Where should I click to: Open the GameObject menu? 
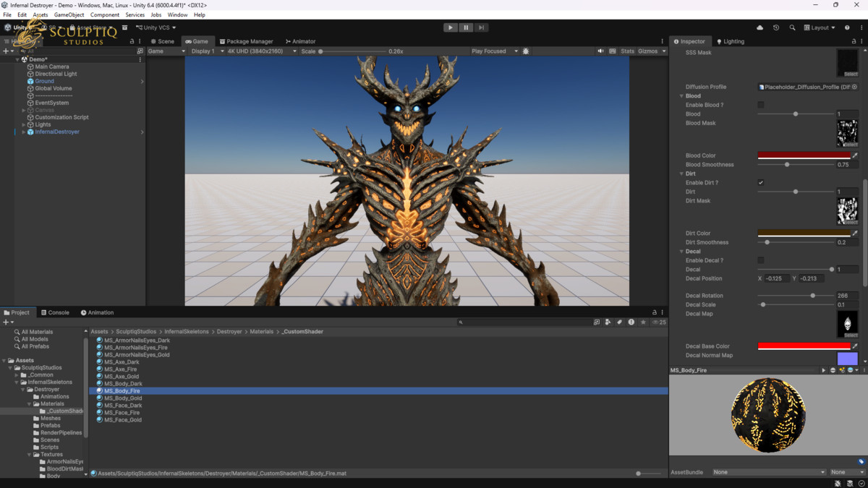point(69,14)
